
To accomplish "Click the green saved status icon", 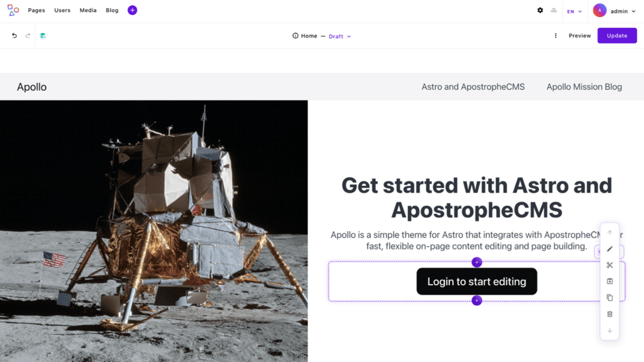I will pyautogui.click(x=43, y=36).
